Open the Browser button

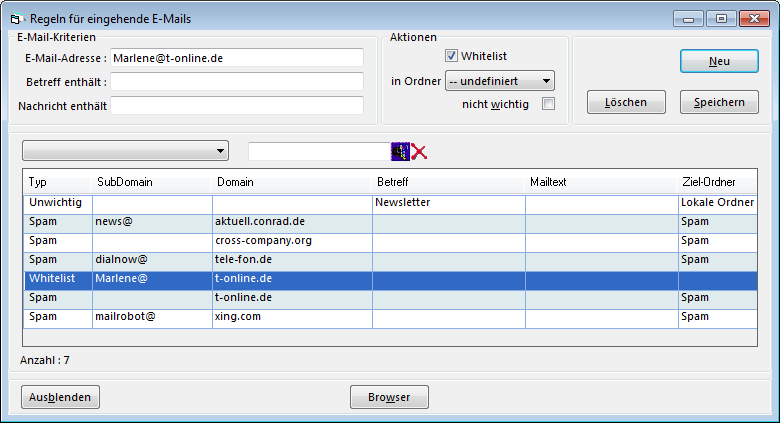point(389,397)
